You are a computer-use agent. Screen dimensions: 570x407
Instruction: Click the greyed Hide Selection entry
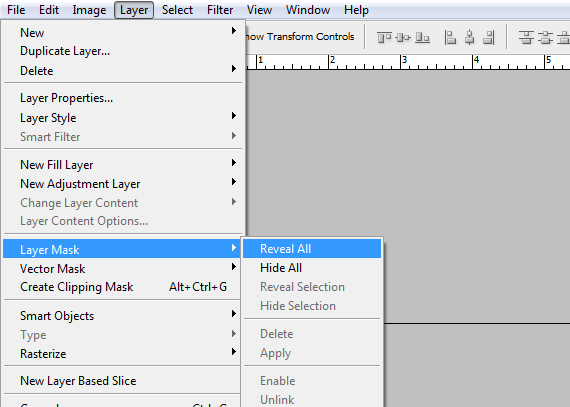[312, 306]
